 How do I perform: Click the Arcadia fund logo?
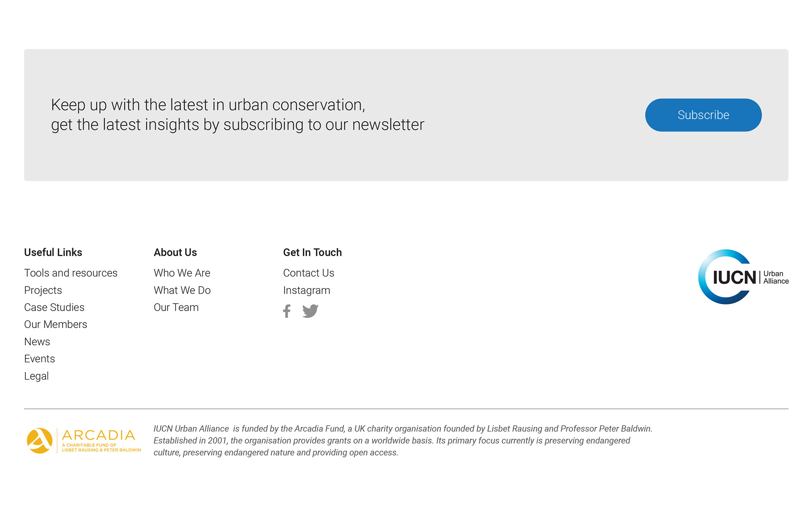(x=84, y=440)
